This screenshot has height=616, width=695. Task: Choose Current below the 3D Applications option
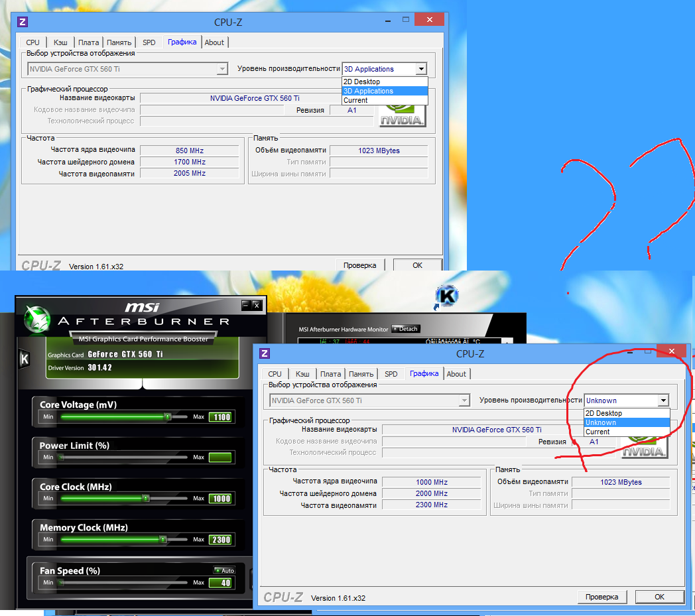point(385,100)
